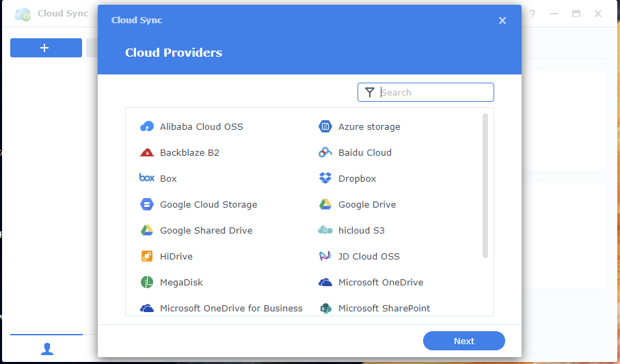Pick the Baidu Cloud icon
Screen dimensions: 620x364
click(325, 152)
